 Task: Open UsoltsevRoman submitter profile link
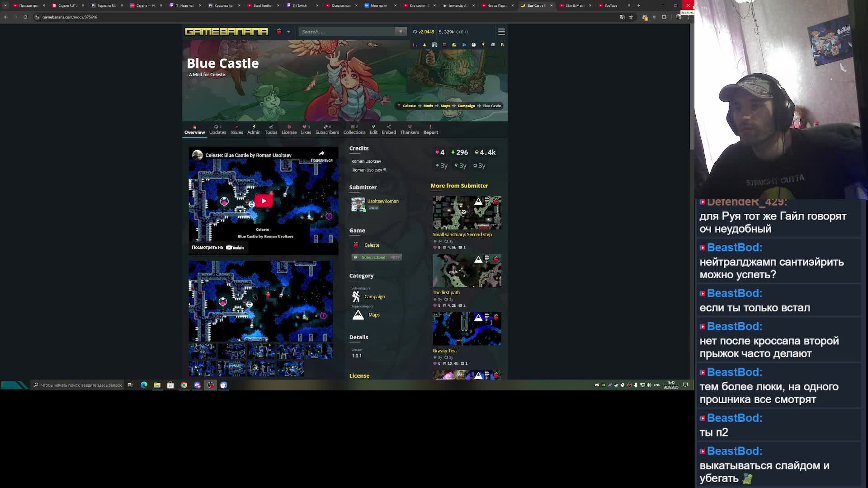383,201
